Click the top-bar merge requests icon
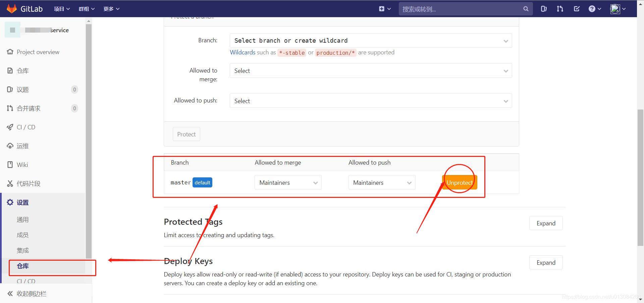The width and height of the screenshot is (644, 303). [x=560, y=9]
